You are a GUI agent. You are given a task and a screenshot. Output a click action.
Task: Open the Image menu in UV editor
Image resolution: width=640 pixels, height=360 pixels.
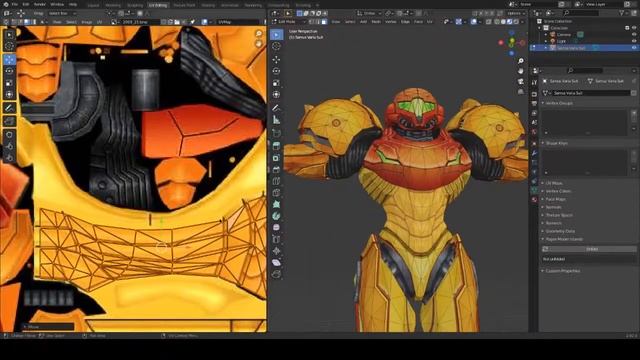pos(87,22)
